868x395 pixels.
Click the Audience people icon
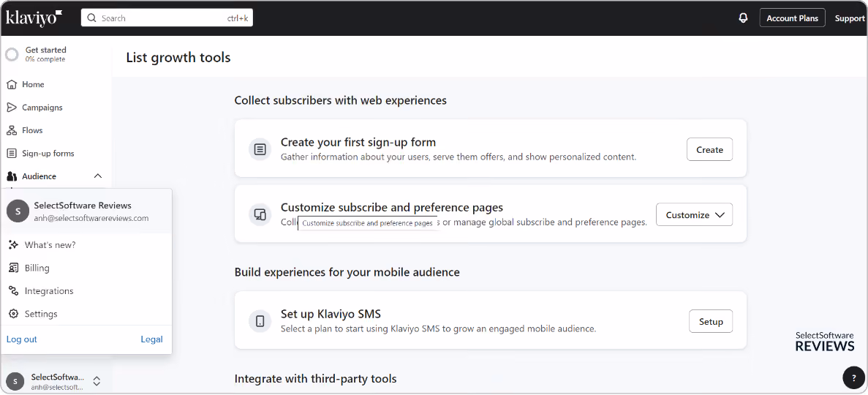click(x=12, y=176)
